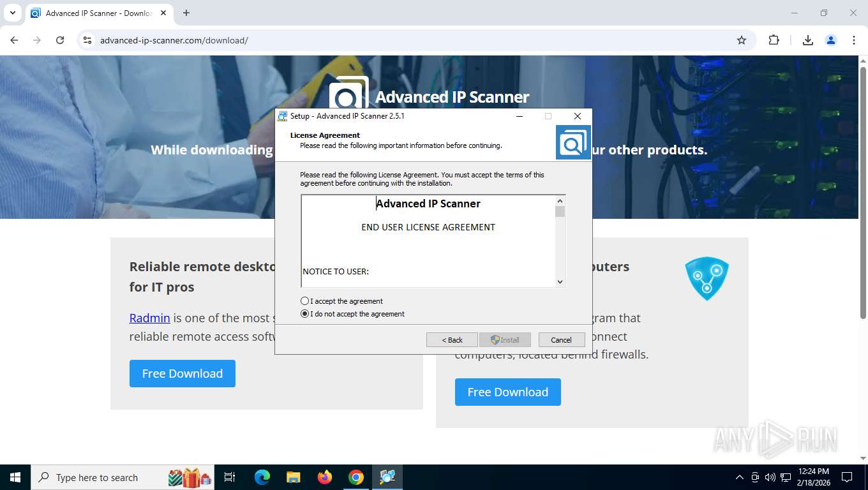Bookmark this page with star icon
This screenshot has height=490, width=868.
tap(742, 40)
